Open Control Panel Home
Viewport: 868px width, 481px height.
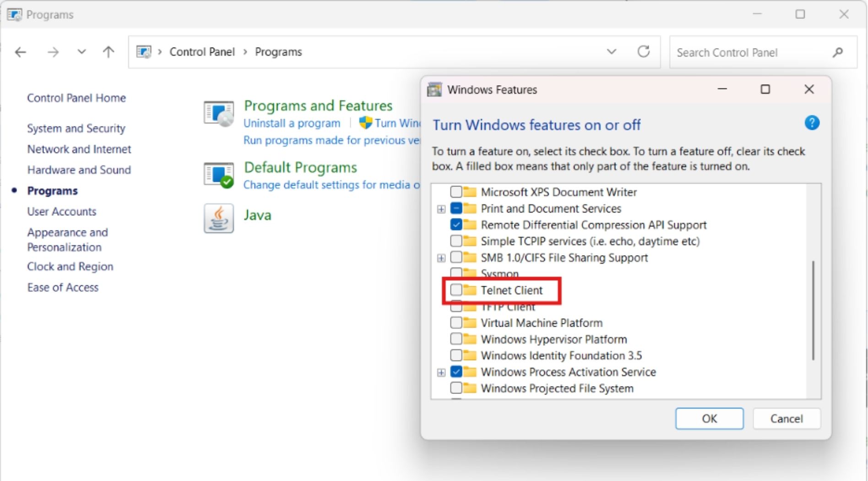[x=76, y=98]
